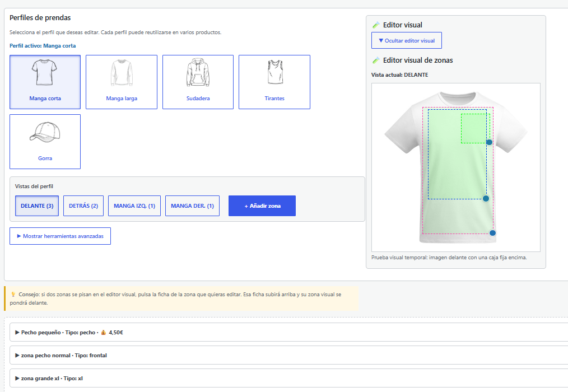
Task: Click the 'Perfil activo: Manga corta' text
Action: (x=43, y=46)
